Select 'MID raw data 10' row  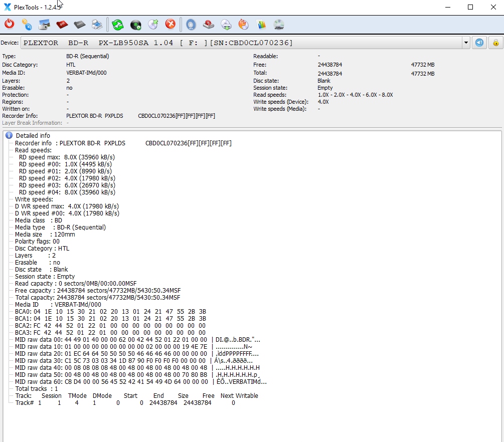pyautogui.click(x=133, y=347)
